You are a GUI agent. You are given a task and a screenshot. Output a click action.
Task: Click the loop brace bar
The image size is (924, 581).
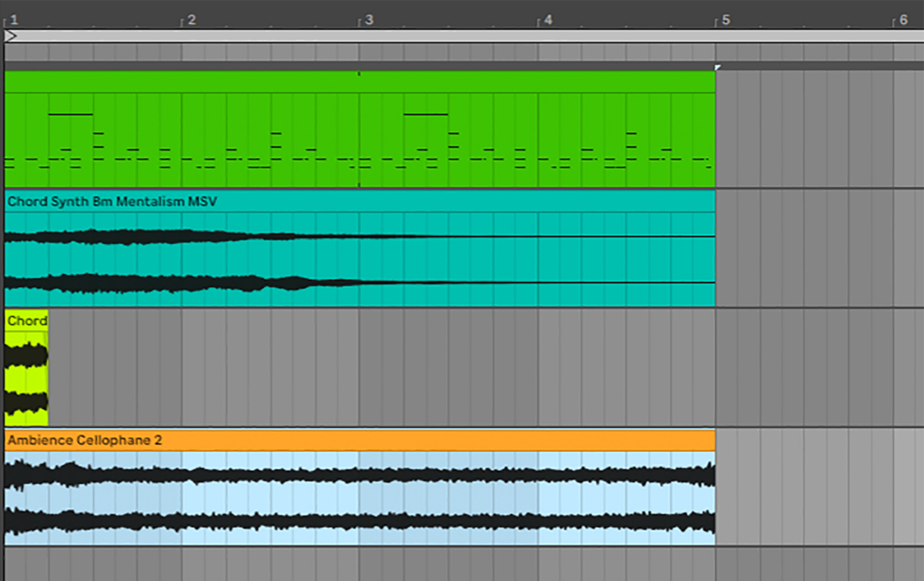(x=464, y=35)
